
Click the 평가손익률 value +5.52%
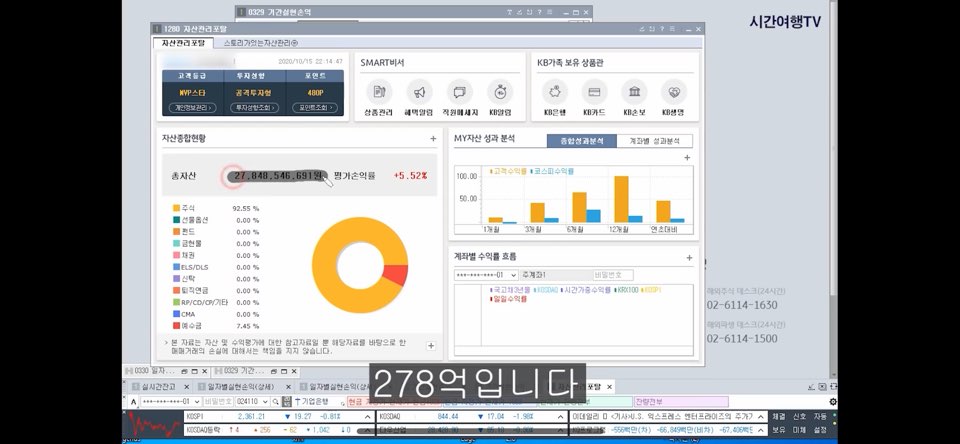click(410, 176)
